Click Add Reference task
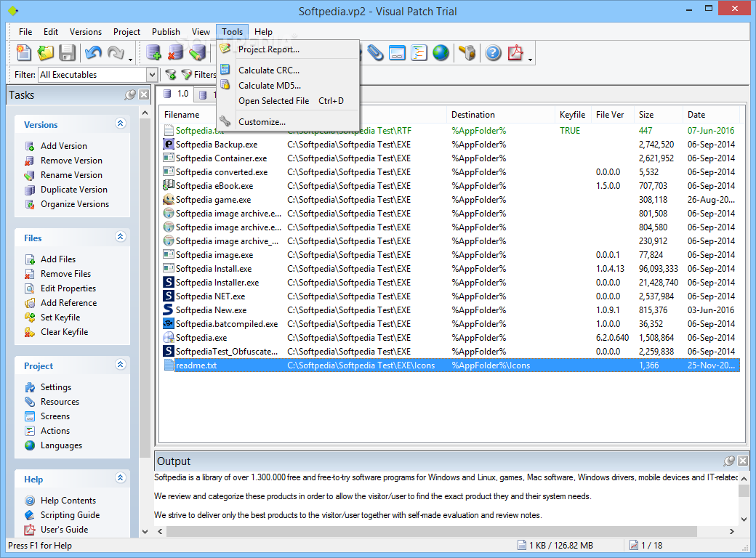Screen dimensions: 756x558 point(61,302)
